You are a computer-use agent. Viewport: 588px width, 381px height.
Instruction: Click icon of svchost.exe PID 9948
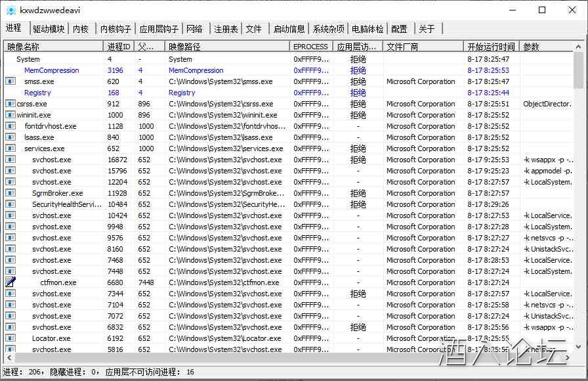[10, 227]
